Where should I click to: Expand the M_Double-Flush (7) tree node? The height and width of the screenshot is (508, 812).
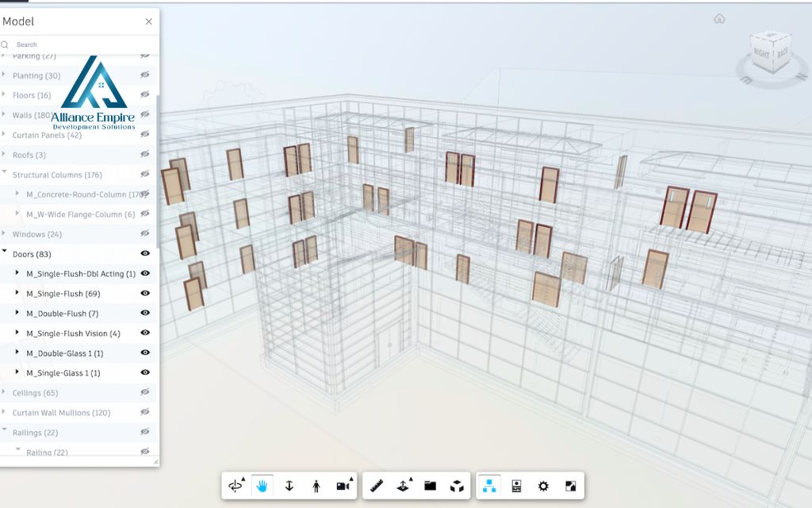tap(17, 313)
